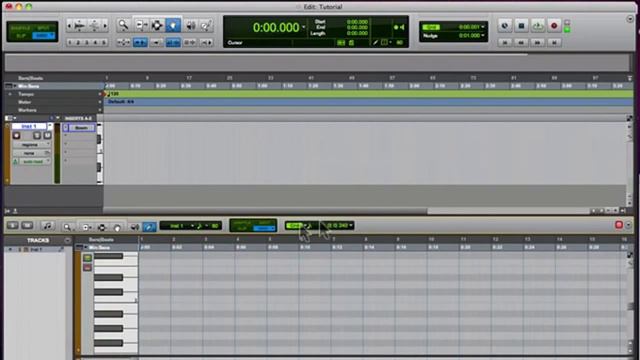Select the MIDI Editor Selector tool
640x360 pixels.
(x=102, y=227)
